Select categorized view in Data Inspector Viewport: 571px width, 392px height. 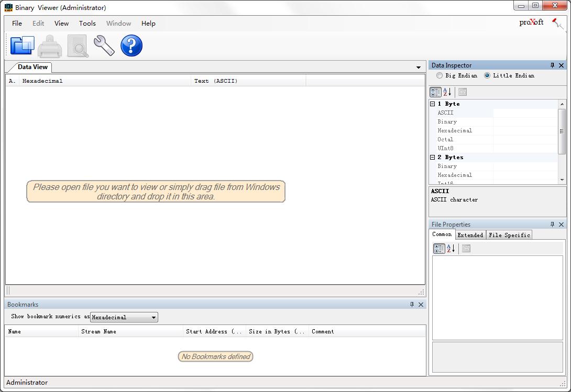(435, 92)
